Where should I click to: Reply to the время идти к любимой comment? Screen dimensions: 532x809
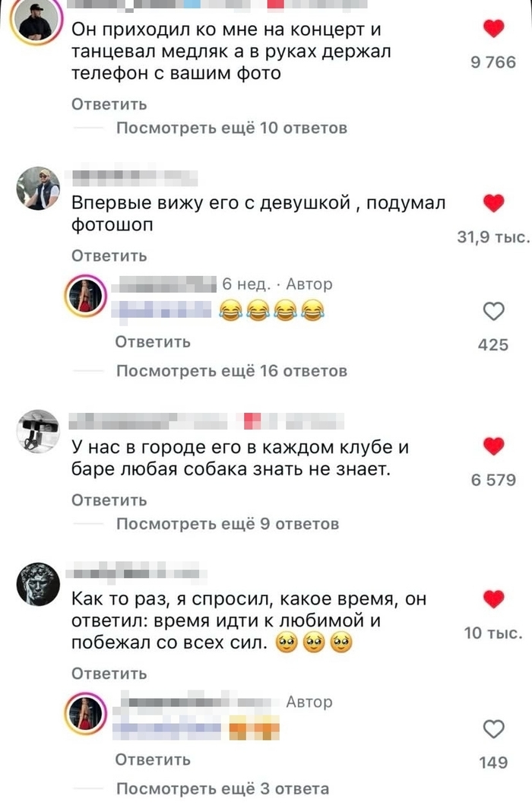pyautogui.click(x=109, y=674)
